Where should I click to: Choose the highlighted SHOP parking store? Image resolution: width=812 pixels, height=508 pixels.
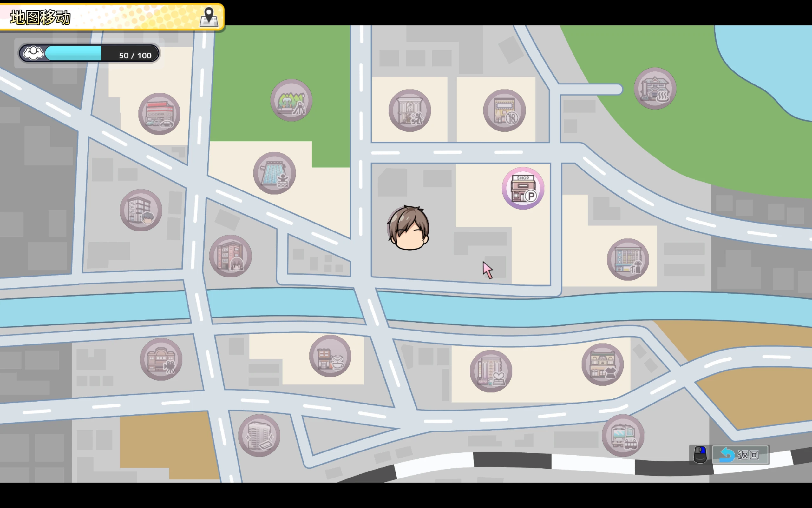point(523,188)
